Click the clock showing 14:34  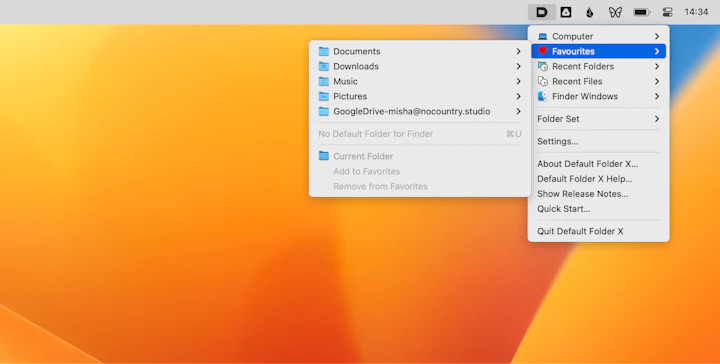click(696, 12)
